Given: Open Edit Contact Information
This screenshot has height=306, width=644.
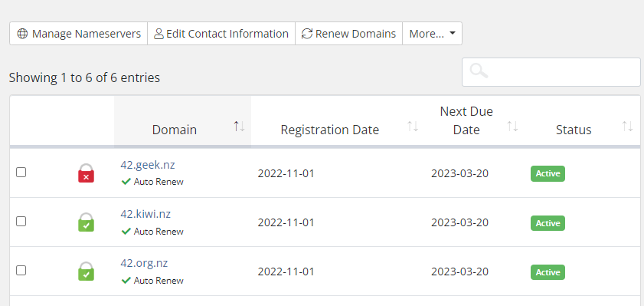Looking at the screenshot, I should click(221, 34).
